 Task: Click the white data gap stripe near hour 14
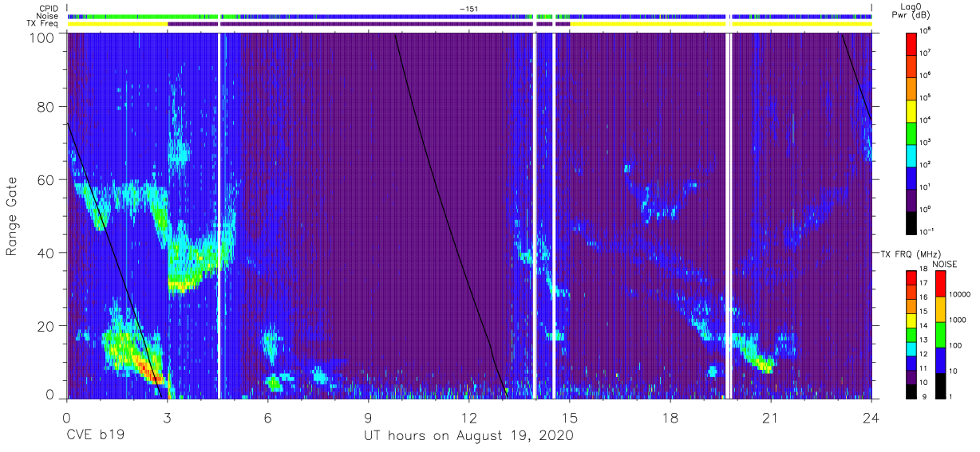[534, 215]
